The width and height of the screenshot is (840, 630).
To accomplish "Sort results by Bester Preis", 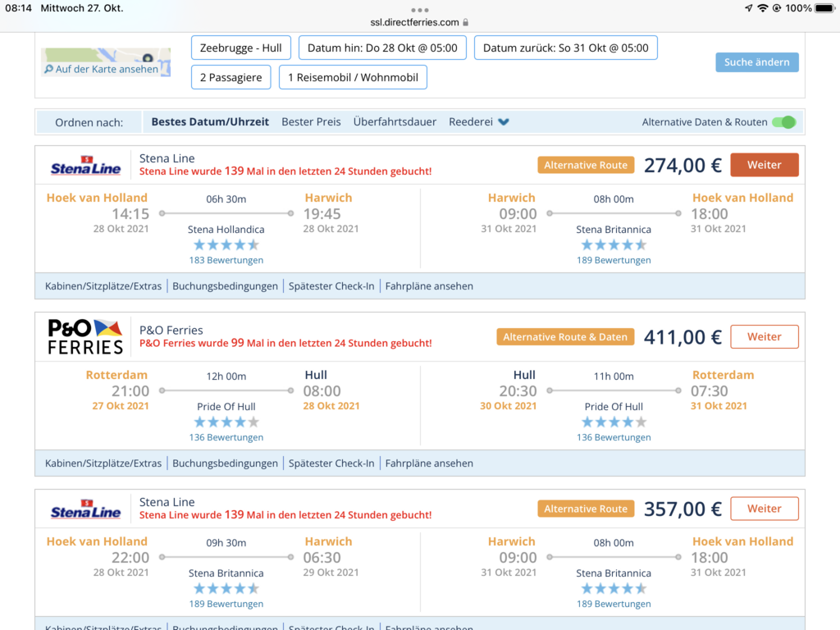I will [x=311, y=121].
